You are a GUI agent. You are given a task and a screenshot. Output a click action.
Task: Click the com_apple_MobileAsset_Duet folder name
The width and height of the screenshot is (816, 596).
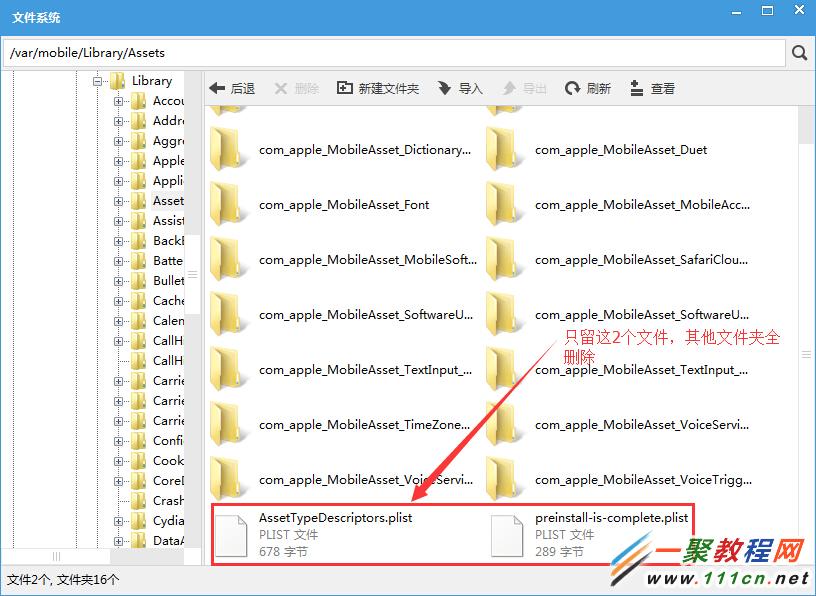point(621,150)
